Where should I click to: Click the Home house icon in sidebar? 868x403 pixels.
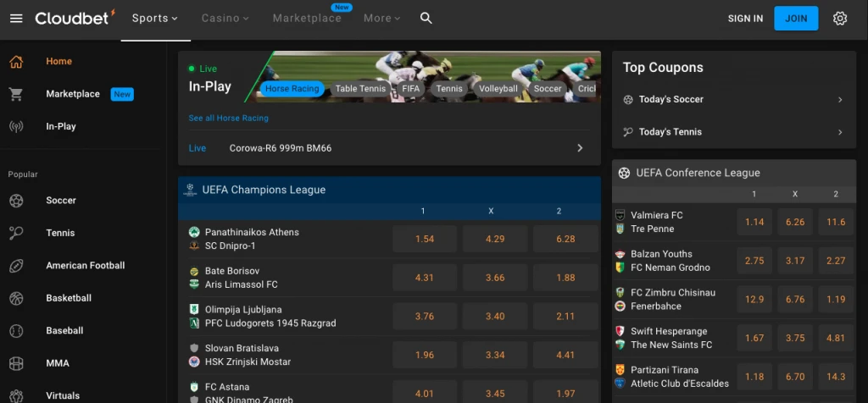coord(16,61)
